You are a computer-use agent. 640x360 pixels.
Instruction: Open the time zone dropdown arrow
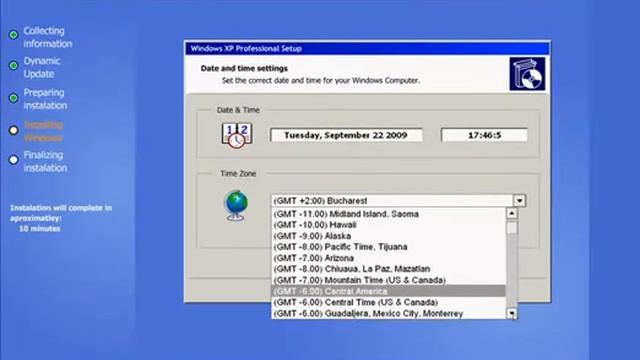(519, 201)
